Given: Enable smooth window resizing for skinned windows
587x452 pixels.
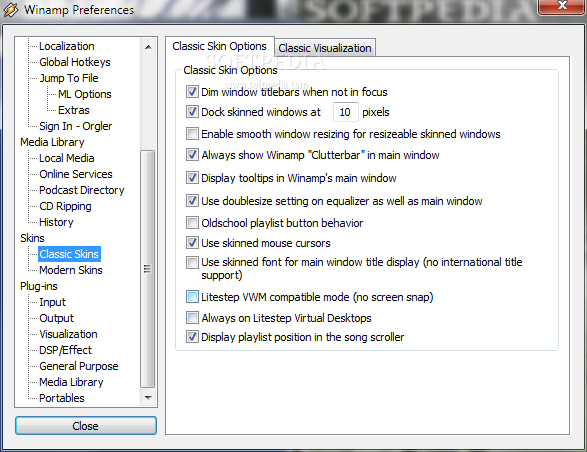Looking at the screenshot, I should click(x=192, y=134).
